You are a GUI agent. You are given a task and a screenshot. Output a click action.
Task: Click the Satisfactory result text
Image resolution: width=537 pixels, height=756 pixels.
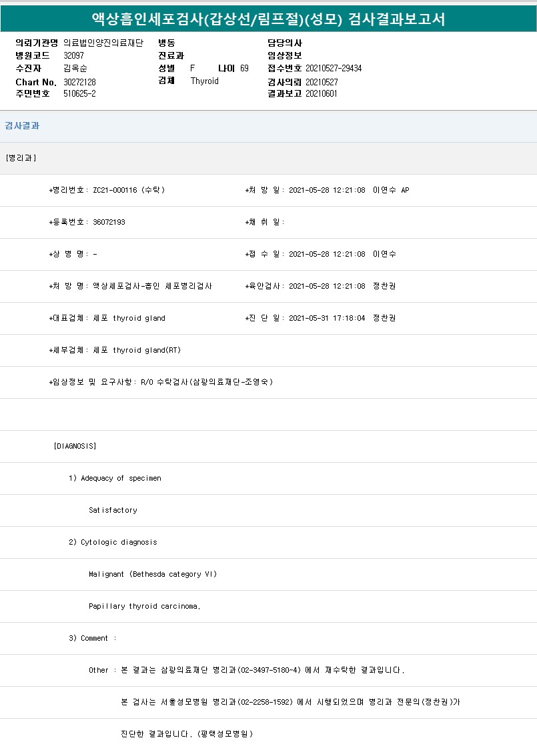click(x=113, y=510)
